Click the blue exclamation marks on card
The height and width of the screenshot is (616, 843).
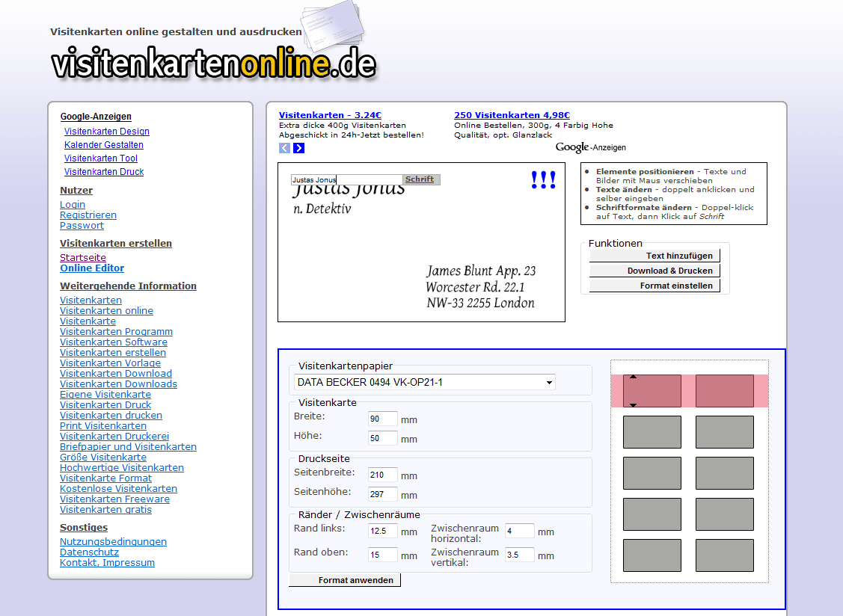[543, 179]
